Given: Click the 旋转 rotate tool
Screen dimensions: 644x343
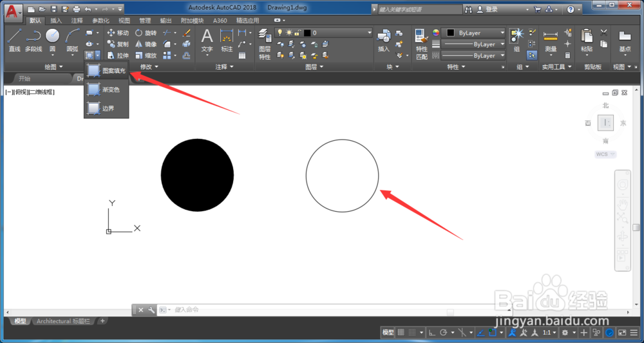Looking at the screenshot, I should point(146,33).
